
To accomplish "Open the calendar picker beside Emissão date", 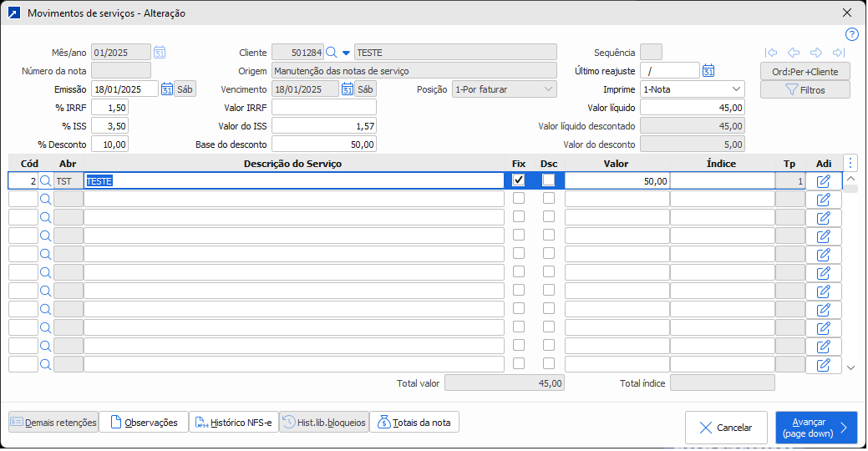I will point(166,89).
